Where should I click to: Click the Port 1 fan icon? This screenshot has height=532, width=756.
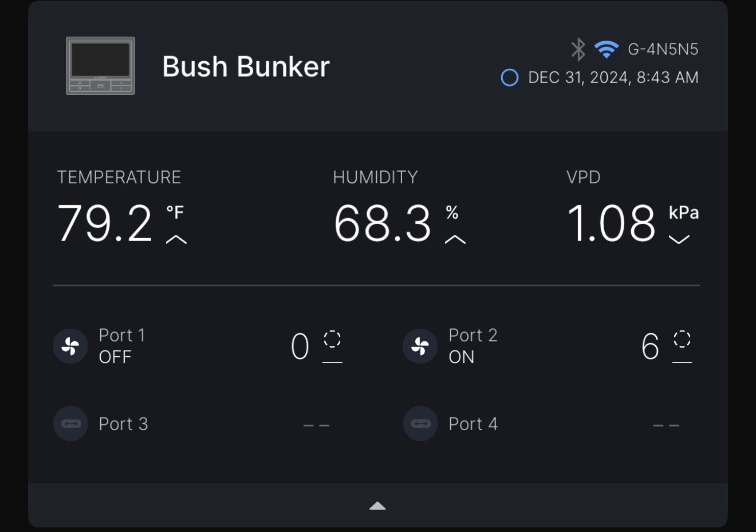pos(70,346)
